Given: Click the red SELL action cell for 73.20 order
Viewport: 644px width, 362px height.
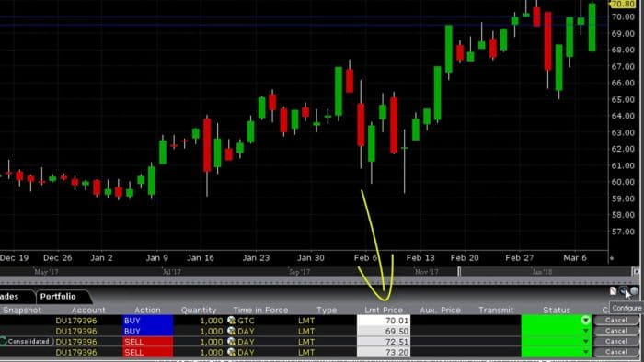Looking at the screenshot, I should tap(147, 352).
